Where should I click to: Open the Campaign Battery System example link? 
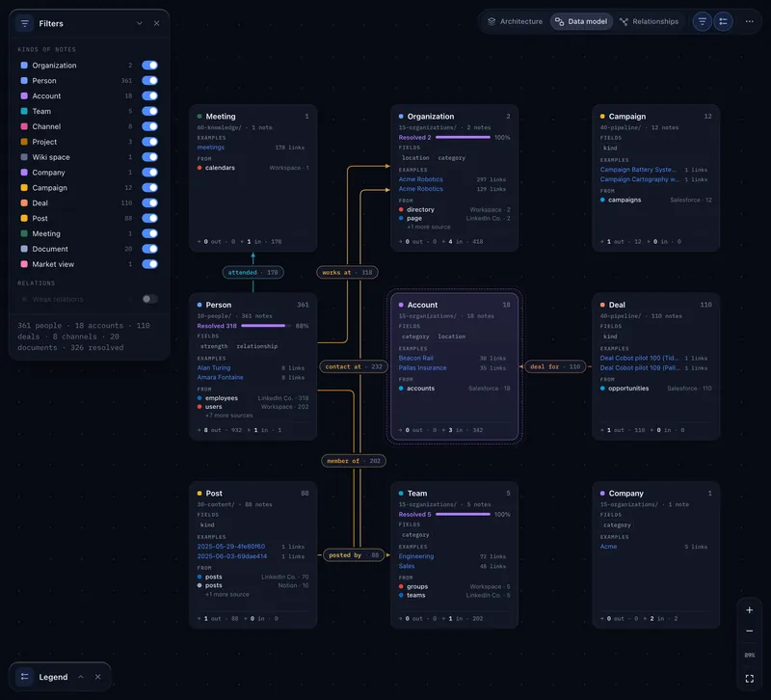[638, 170]
